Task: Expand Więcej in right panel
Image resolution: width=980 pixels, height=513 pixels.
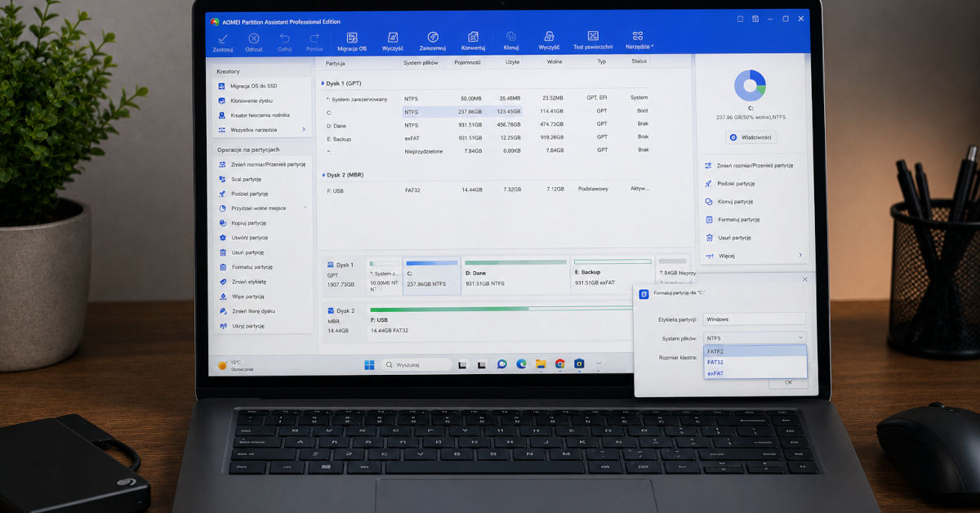Action: pyautogui.click(x=753, y=256)
